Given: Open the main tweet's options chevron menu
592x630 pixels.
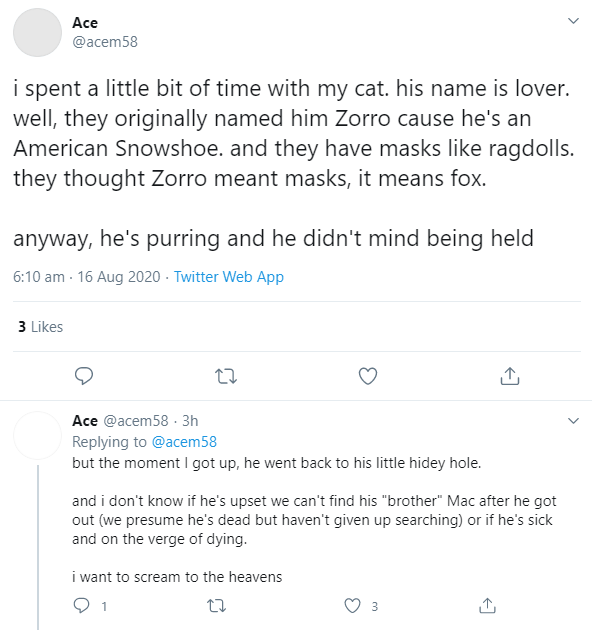Looking at the screenshot, I should coord(573,20).
